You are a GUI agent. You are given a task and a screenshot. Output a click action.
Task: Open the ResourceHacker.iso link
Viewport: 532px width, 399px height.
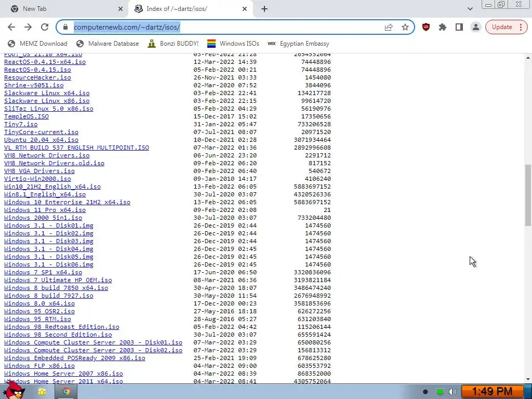point(37,77)
